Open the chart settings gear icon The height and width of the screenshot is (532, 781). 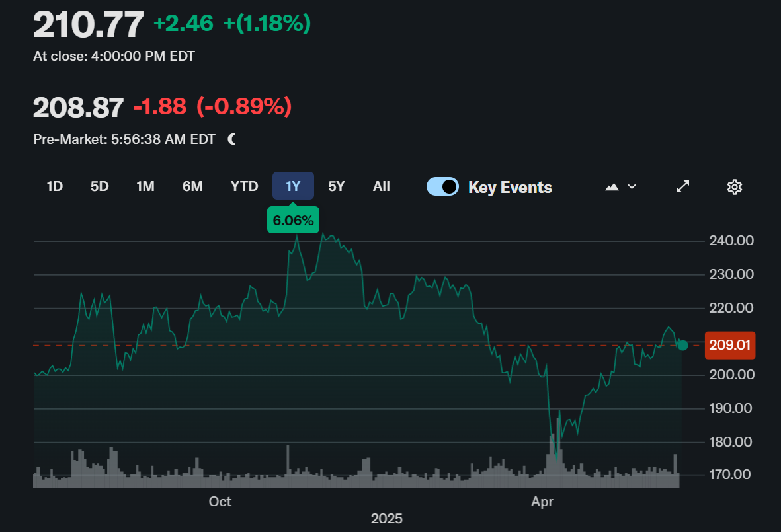735,187
